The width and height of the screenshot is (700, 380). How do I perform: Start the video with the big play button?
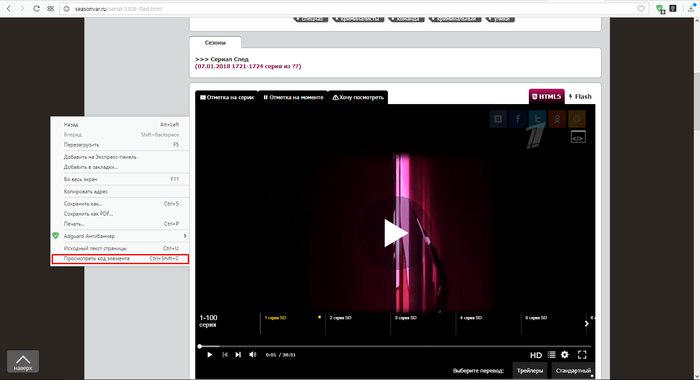pos(396,233)
